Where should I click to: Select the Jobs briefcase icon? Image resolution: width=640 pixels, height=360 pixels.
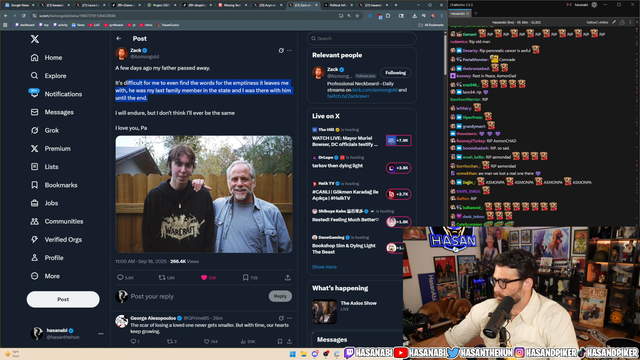35,203
